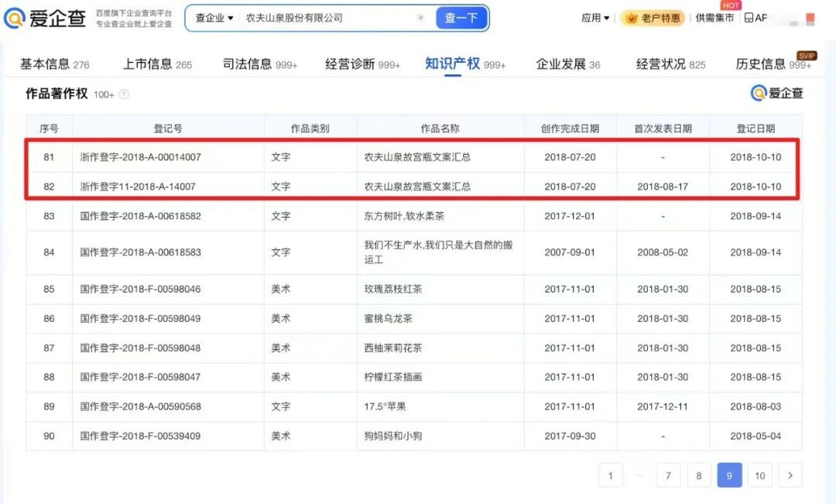836x504 pixels.
Task: Click the 查一下 search button
Action: tap(461, 17)
